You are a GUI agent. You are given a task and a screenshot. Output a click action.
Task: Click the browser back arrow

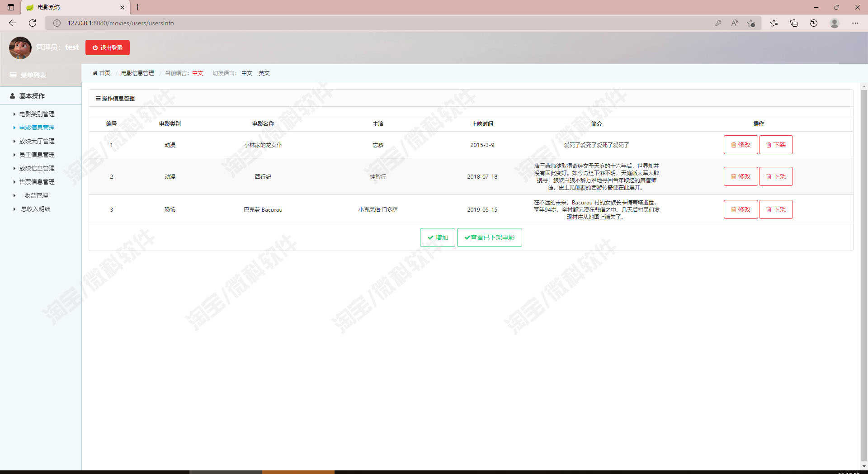pos(12,23)
